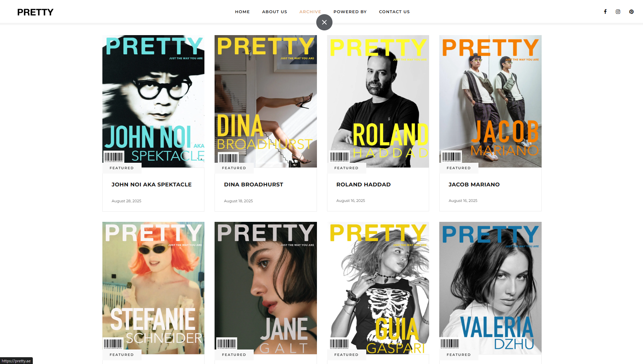Go to the Home menu item
Screen dimensions: 643x364
[242, 12]
